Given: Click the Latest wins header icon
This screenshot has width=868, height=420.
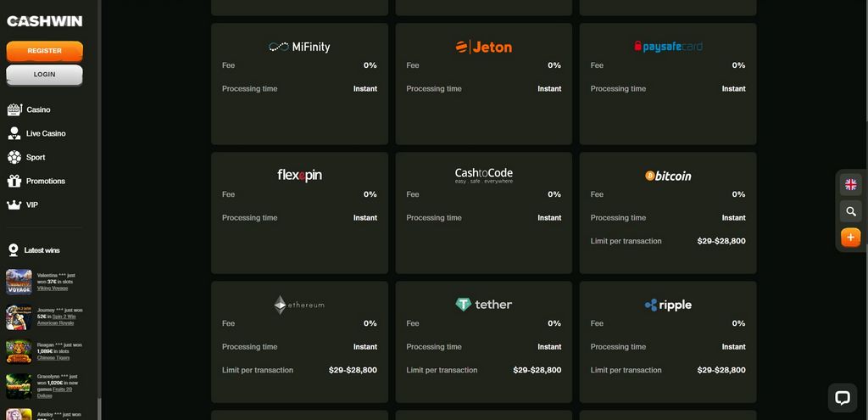Looking at the screenshot, I should pyautogui.click(x=14, y=250).
